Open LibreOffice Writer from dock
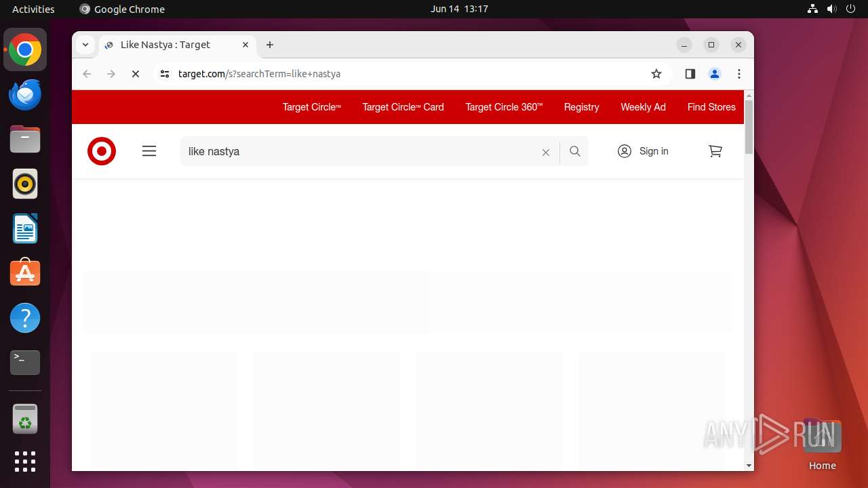The height and width of the screenshot is (488, 868). tap(25, 228)
